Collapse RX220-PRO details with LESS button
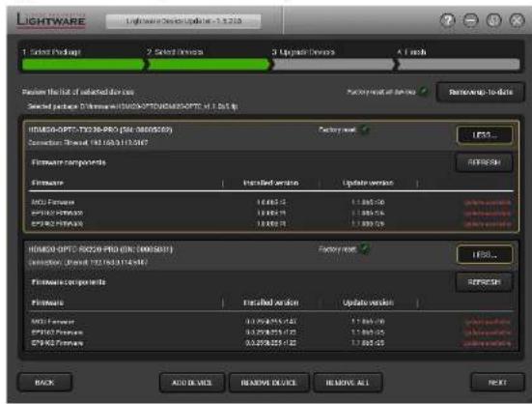The width and height of the screenshot is (532, 404). pyautogui.click(x=485, y=254)
